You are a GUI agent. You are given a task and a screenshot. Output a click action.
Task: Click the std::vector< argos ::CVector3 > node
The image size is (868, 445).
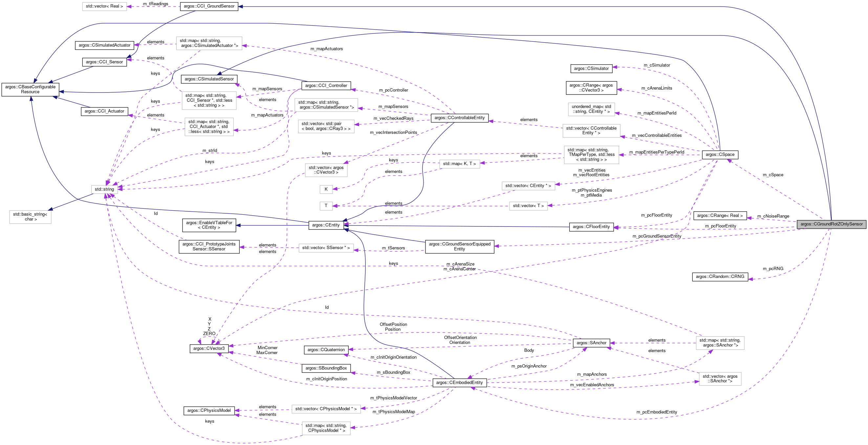326,170
